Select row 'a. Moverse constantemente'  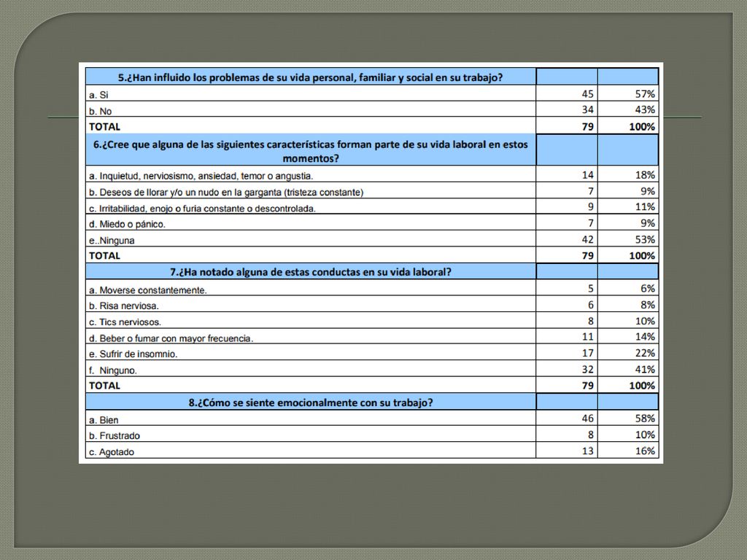pos(147,290)
